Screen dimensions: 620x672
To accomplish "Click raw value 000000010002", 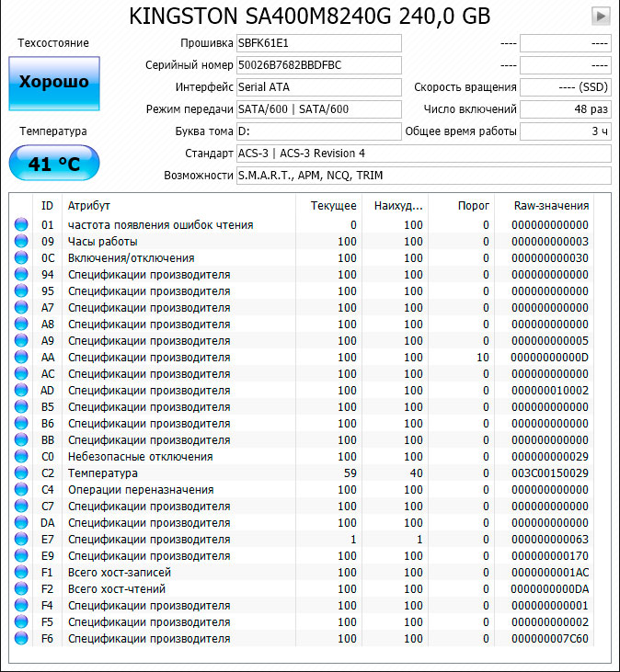I will [x=550, y=391].
